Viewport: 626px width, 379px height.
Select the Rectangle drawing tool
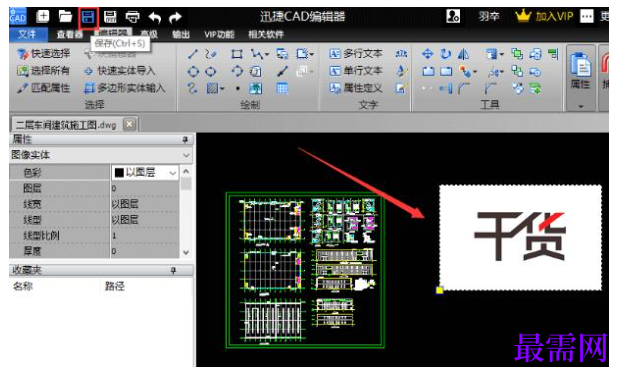pyautogui.click(x=237, y=54)
